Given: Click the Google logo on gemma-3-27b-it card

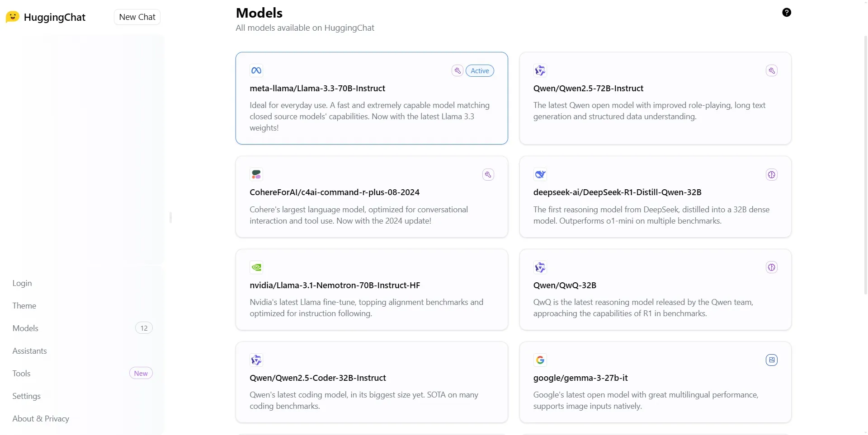Looking at the screenshot, I should (541, 360).
